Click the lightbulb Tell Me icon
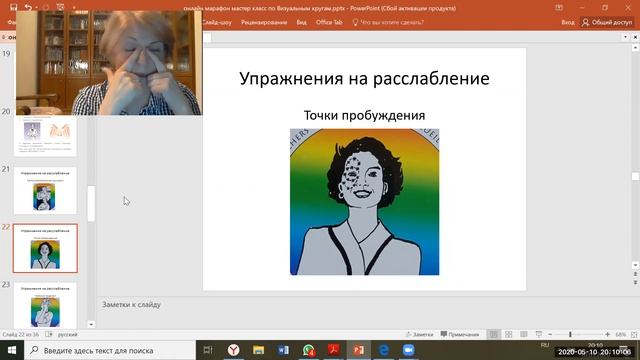 (x=355, y=22)
